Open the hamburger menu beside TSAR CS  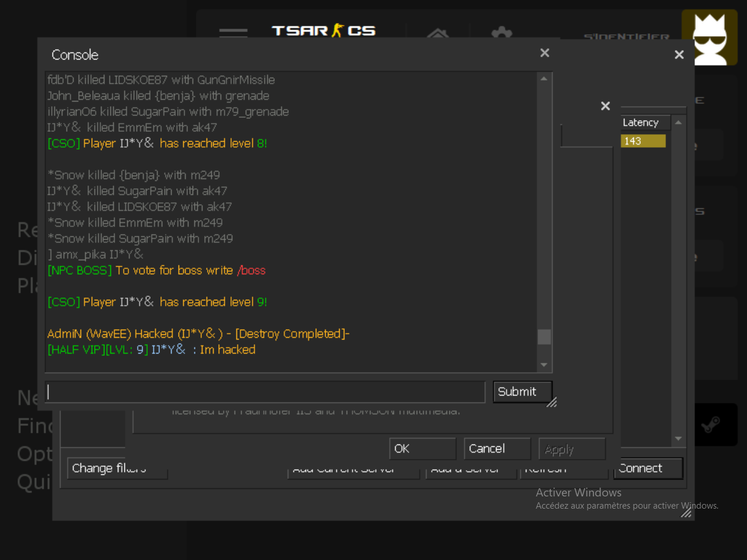[233, 32]
